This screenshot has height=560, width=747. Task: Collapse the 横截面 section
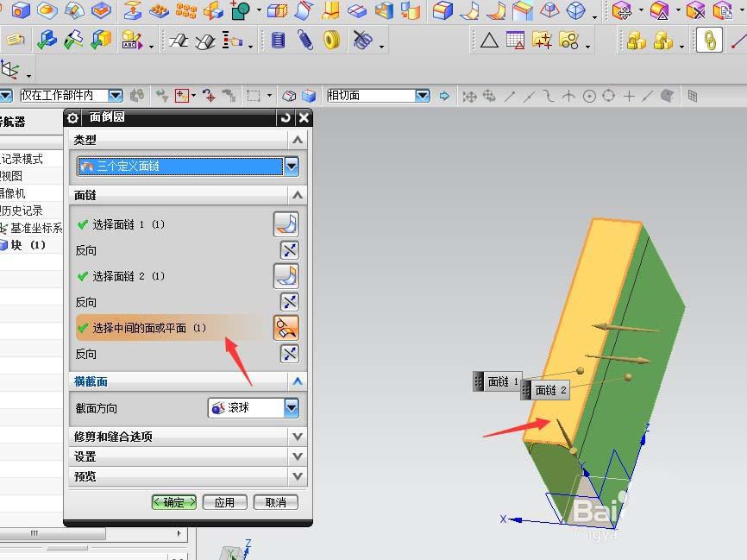point(298,381)
